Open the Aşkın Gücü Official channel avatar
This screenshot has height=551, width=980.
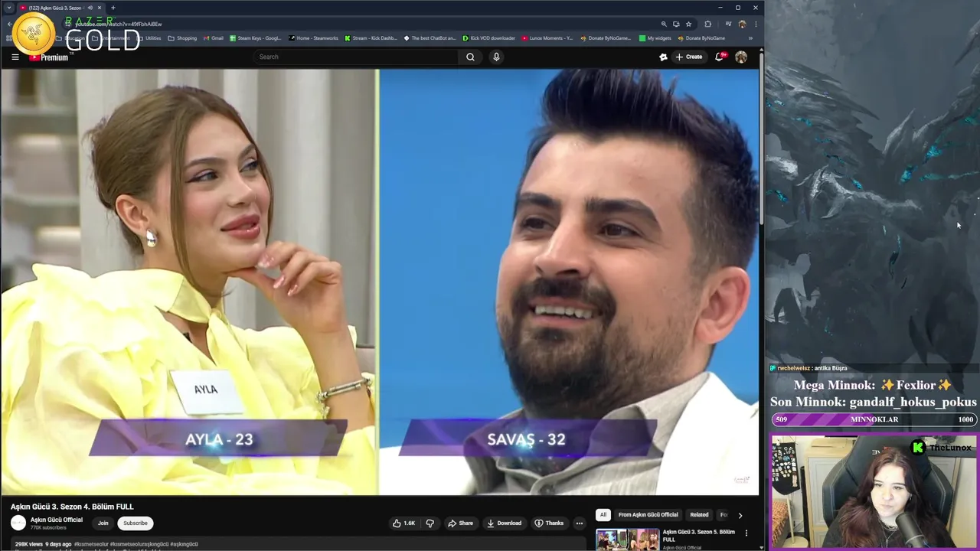(18, 523)
